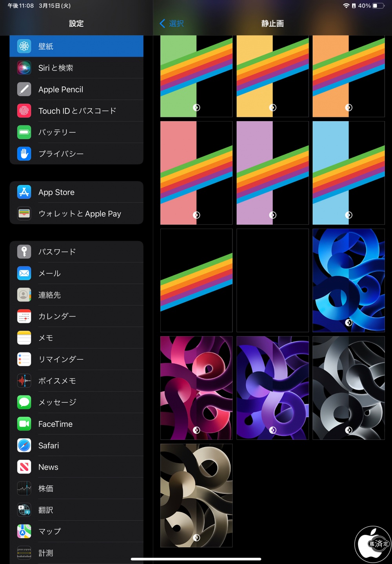Select the pink swirl wallpaper
392x564 pixels.
[x=196, y=388]
